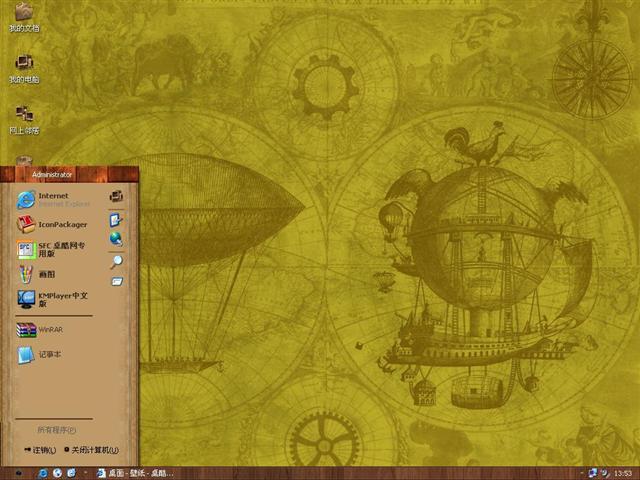Expand 所有程序 all programs list
Image resolution: width=640 pixels, height=480 pixels.
[x=56, y=429]
